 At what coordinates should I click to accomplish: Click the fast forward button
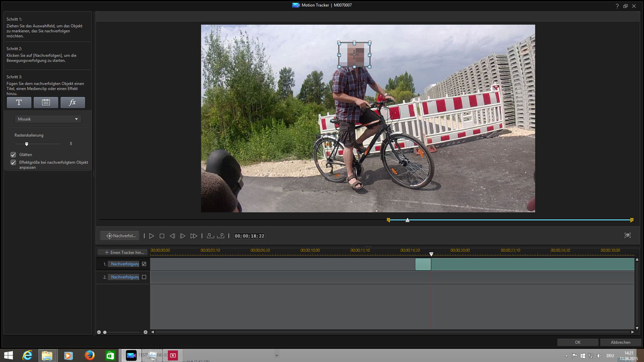[194, 236]
